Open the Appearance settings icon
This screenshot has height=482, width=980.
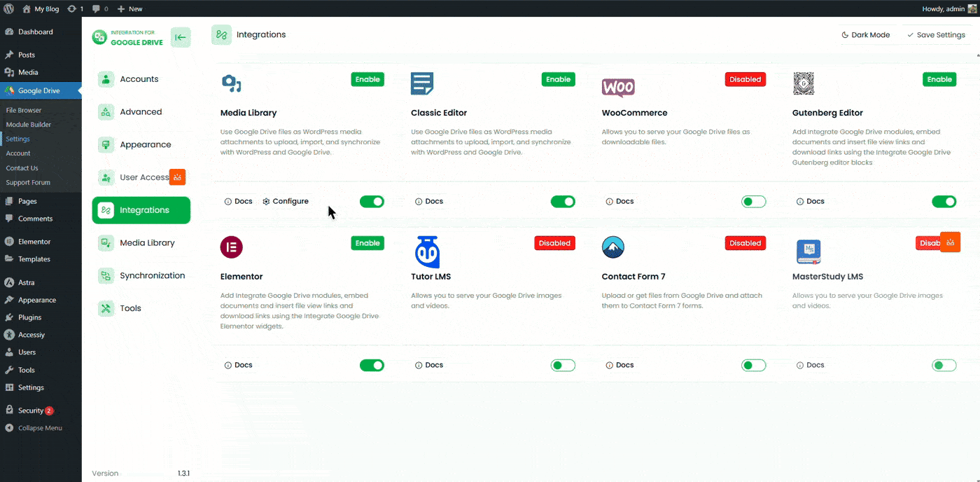click(x=106, y=144)
